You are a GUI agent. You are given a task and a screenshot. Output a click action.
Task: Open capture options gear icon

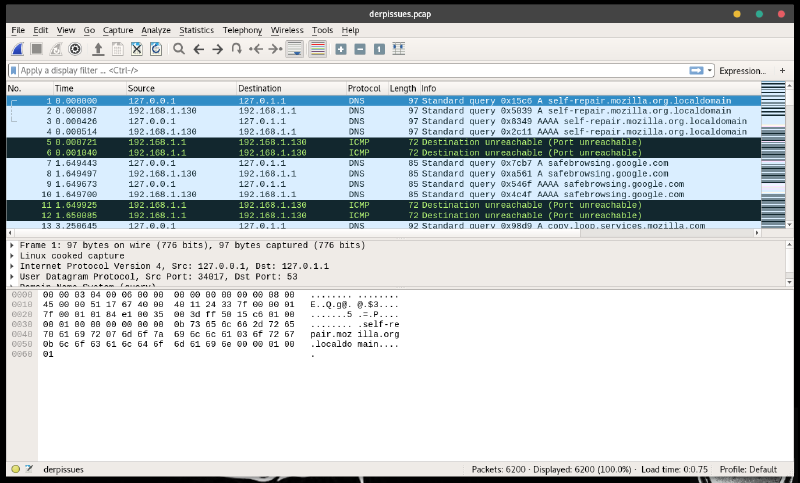75,48
